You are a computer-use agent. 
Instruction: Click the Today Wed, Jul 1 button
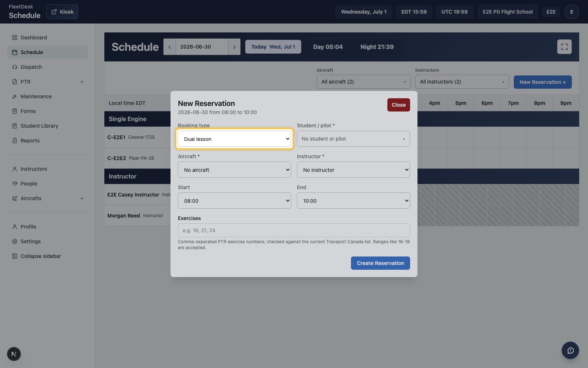273,47
